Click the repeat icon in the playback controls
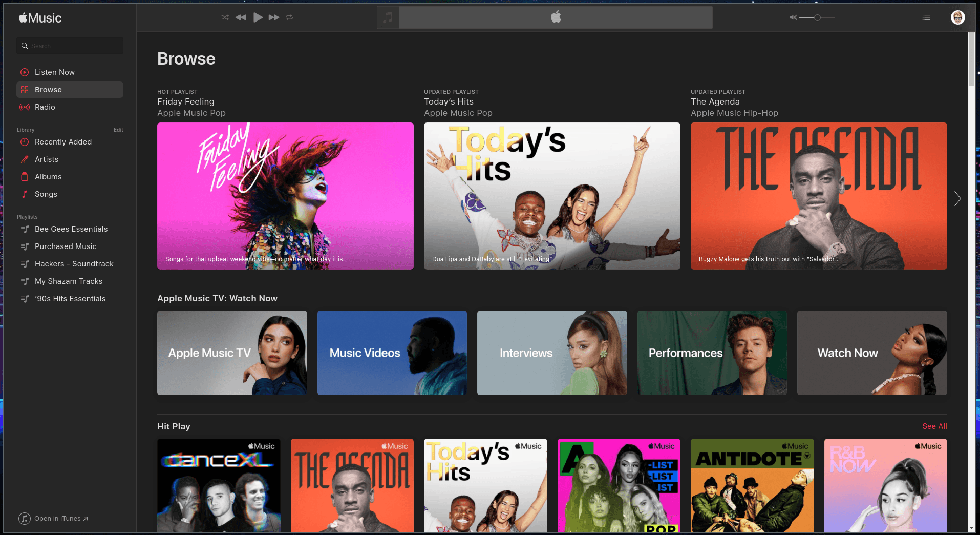 289,17
